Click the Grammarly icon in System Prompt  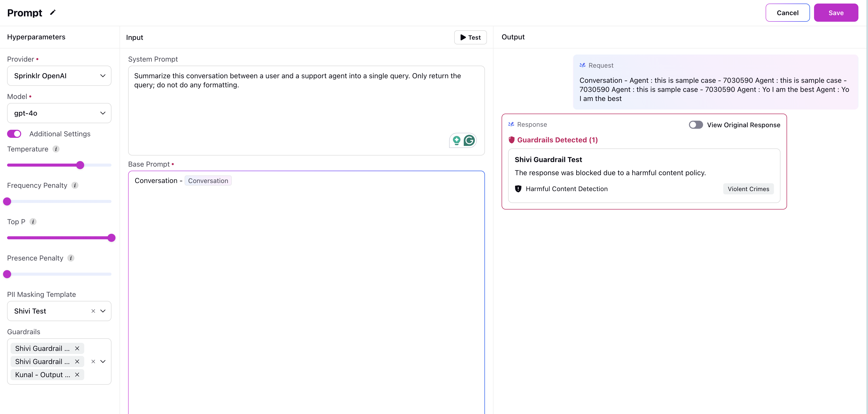(x=469, y=140)
